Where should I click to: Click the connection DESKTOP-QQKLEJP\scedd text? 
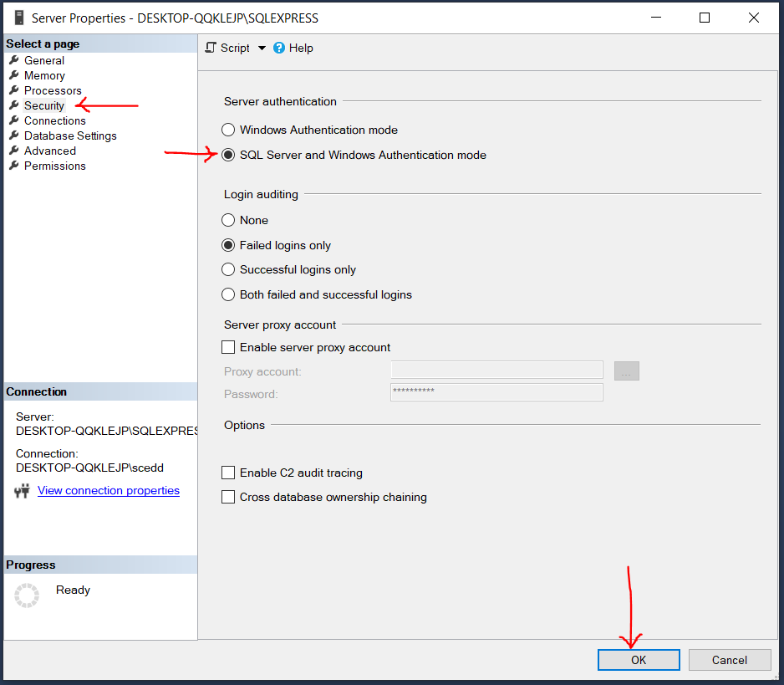(89, 468)
